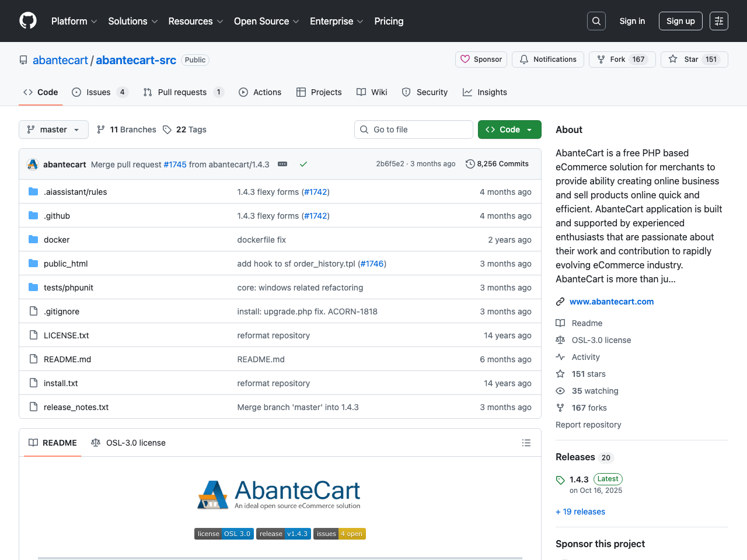
Task: Open the search icon in the top bar
Action: 596,20
